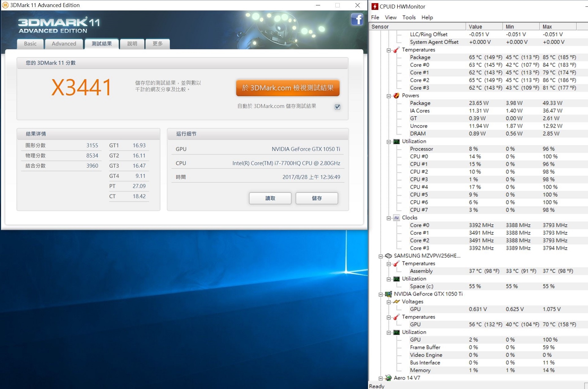
Task: Click the CPU Temperatures thermometer icon
Action: click(396, 50)
